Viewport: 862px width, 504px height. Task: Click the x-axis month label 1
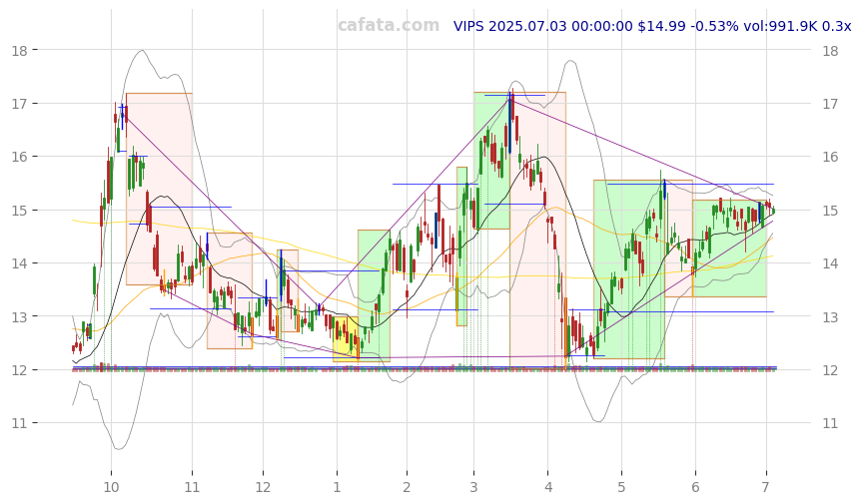point(337,487)
